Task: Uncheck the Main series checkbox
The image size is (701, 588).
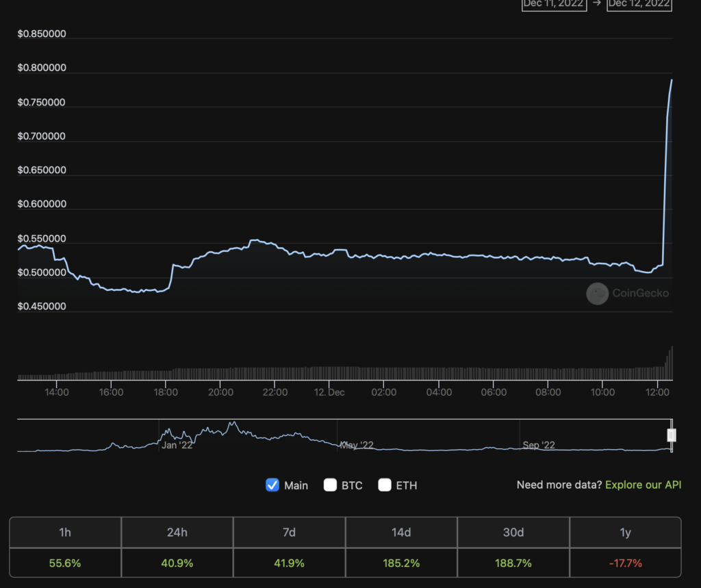Action: (272, 485)
